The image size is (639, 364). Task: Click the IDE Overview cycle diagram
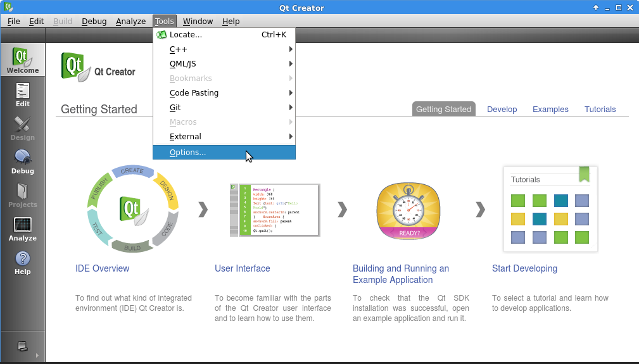[133, 208]
